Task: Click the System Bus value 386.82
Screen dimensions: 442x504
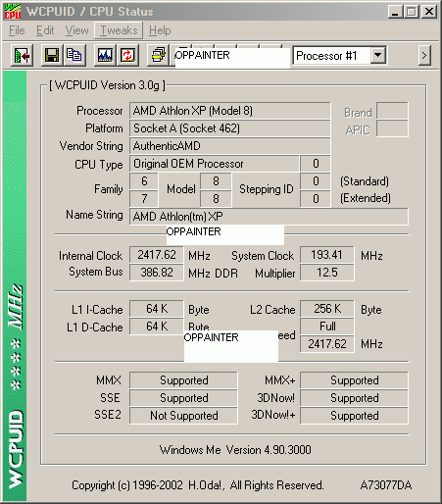Action: pos(157,273)
